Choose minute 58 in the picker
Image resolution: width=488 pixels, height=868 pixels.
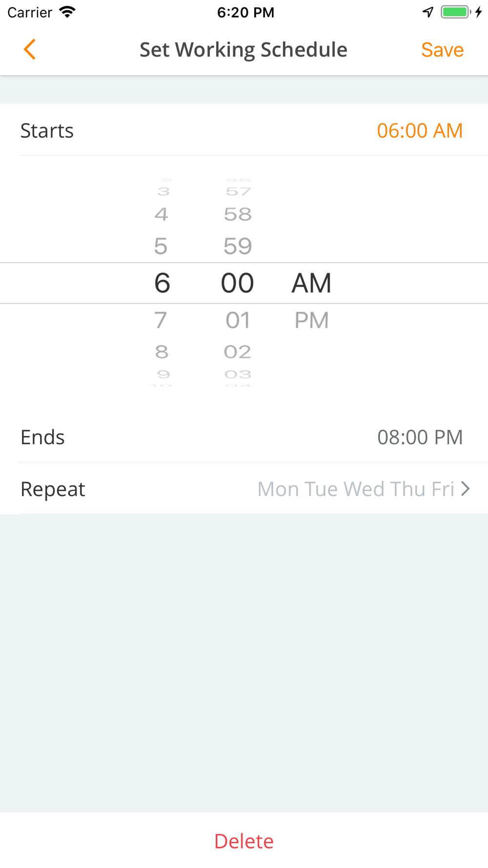[x=238, y=214]
